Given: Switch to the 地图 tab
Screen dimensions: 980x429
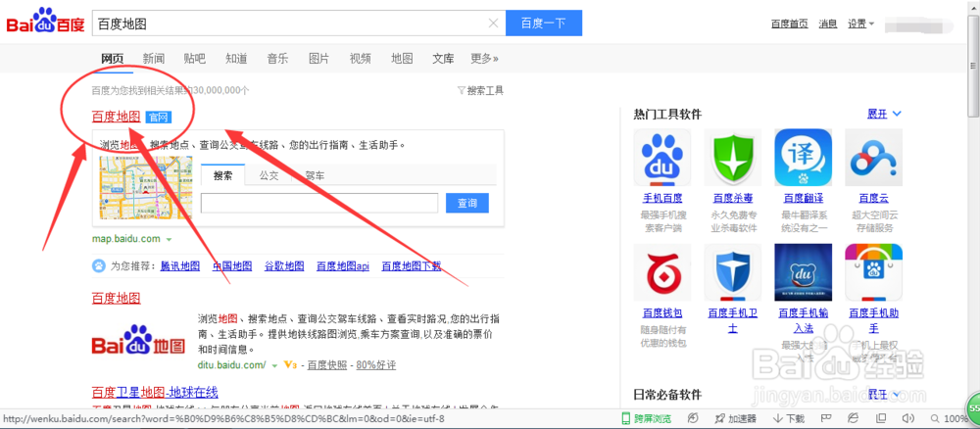Looking at the screenshot, I should click(x=402, y=59).
